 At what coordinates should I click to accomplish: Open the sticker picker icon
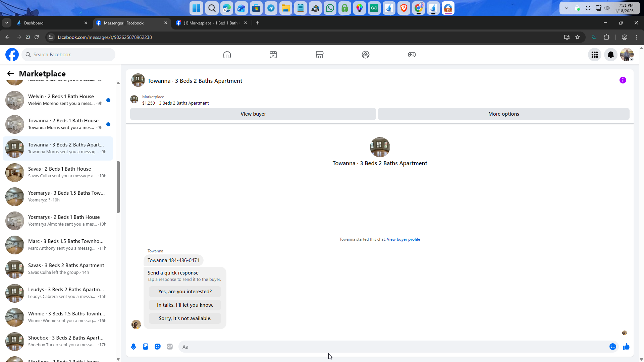pyautogui.click(x=158, y=347)
